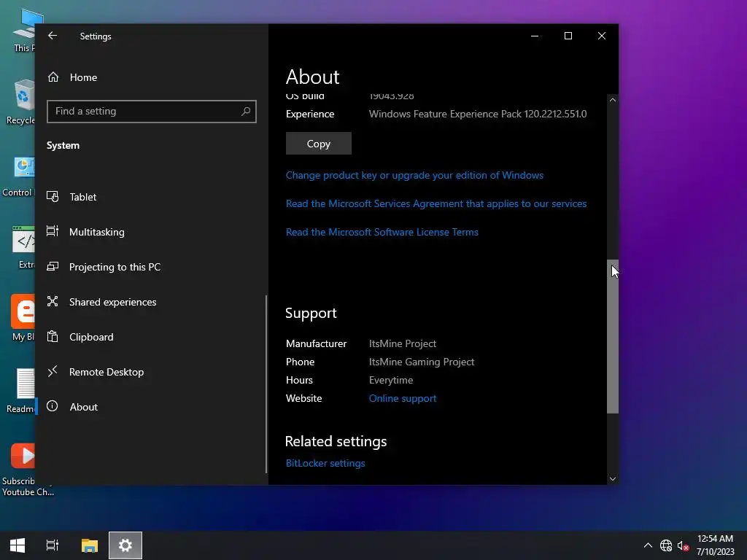
Task: Click the Settings gear on the taskbar
Action: (125, 545)
